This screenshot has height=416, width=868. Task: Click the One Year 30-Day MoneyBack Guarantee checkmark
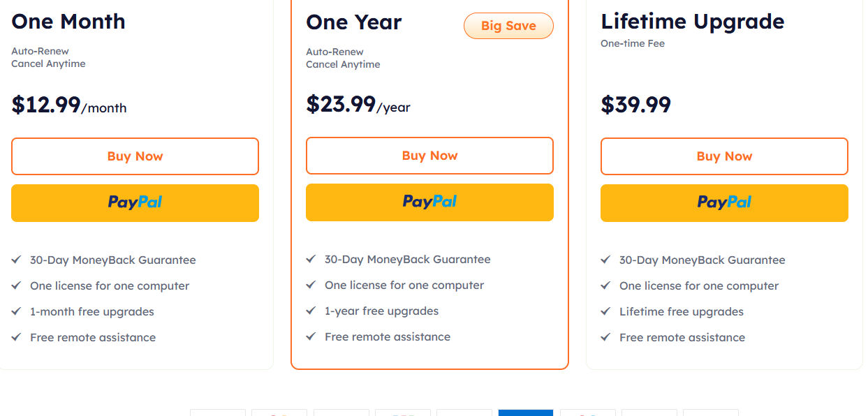pyautogui.click(x=311, y=259)
